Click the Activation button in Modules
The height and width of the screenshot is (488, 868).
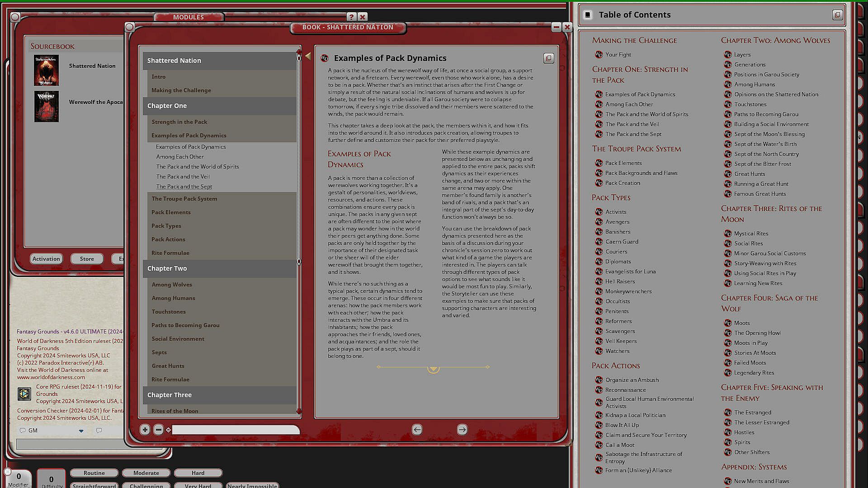(x=46, y=259)
